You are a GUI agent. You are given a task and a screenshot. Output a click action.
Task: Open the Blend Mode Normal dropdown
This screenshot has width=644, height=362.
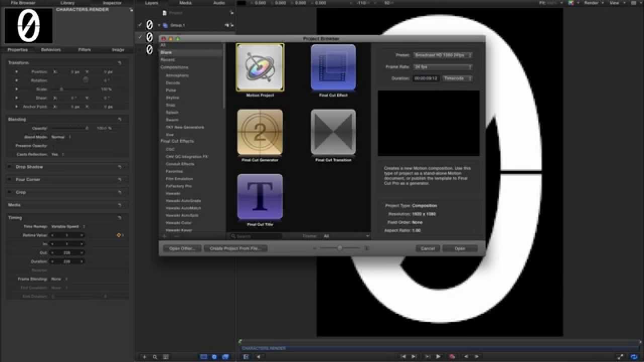(x=60, y=137)
